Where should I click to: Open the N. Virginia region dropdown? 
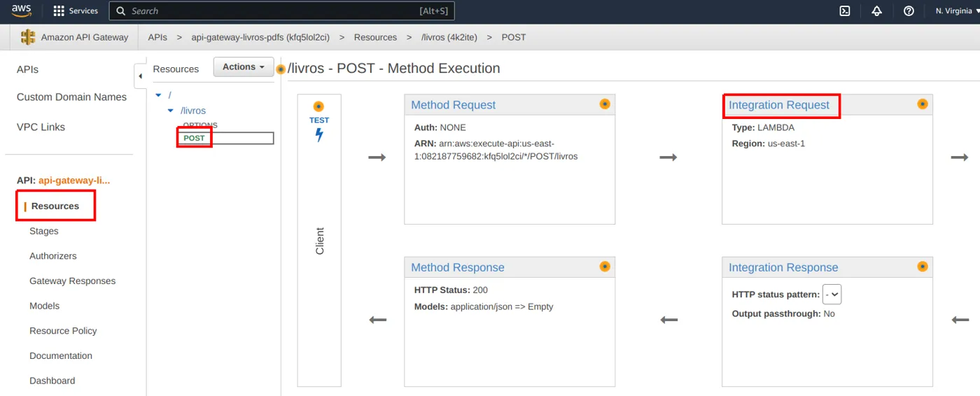pyautogui.click(x=957, y=11)
